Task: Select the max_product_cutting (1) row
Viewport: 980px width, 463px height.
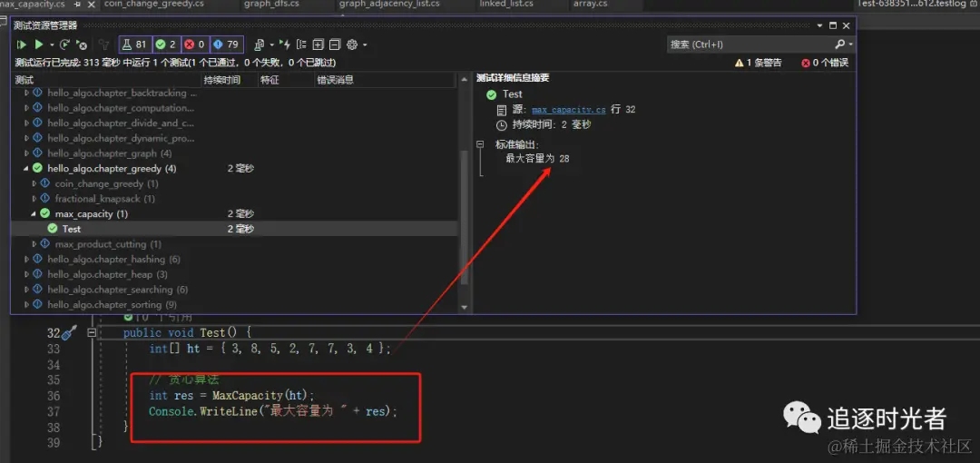Action: (x=234, y=244)
